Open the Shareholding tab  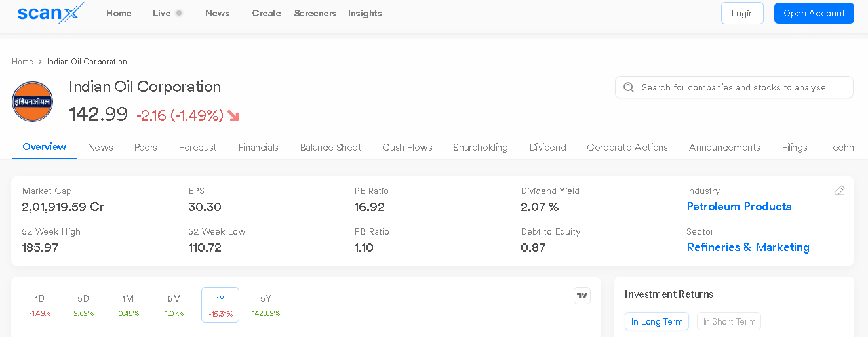point(481,148)
